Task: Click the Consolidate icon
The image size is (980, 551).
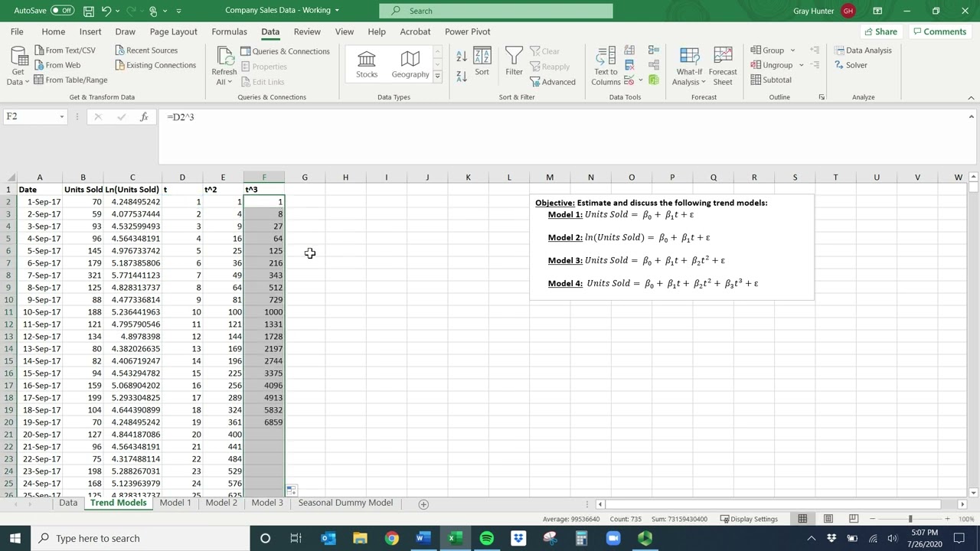Action: coord(653,51)
